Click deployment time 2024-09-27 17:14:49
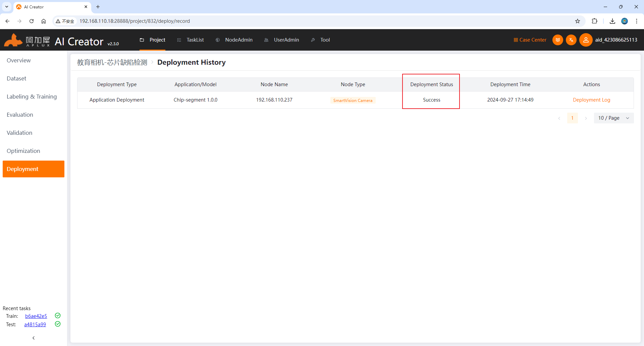Image resolution: width=644 pixels, height=346 pixels. click(x=510, y=100)
